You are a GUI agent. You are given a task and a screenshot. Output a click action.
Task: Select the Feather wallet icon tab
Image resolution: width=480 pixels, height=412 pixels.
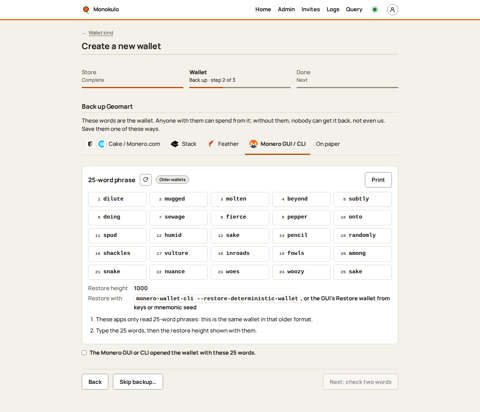pyautogui.click(x=211, y=144)
